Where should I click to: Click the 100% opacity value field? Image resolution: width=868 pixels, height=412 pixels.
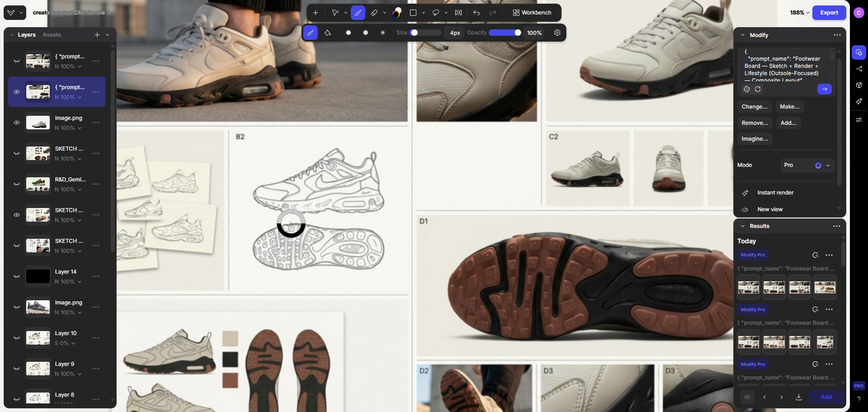pyautogui.click(x=534, y=33)
